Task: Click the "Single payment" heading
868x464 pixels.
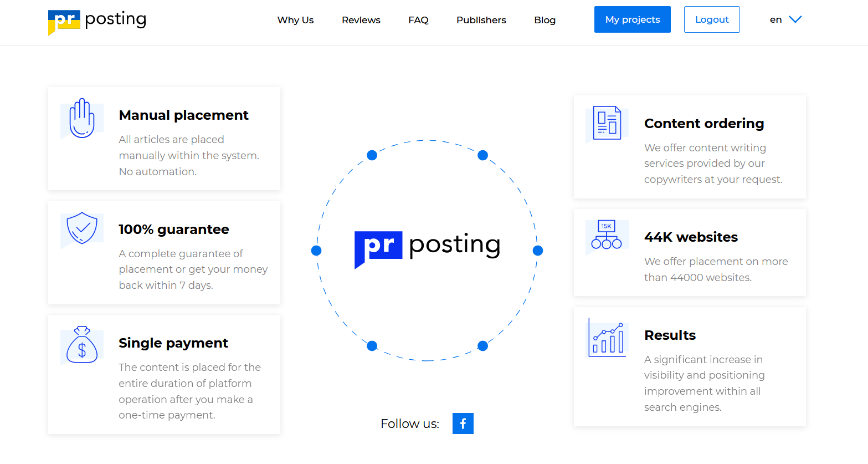Action: pos(173,343)
